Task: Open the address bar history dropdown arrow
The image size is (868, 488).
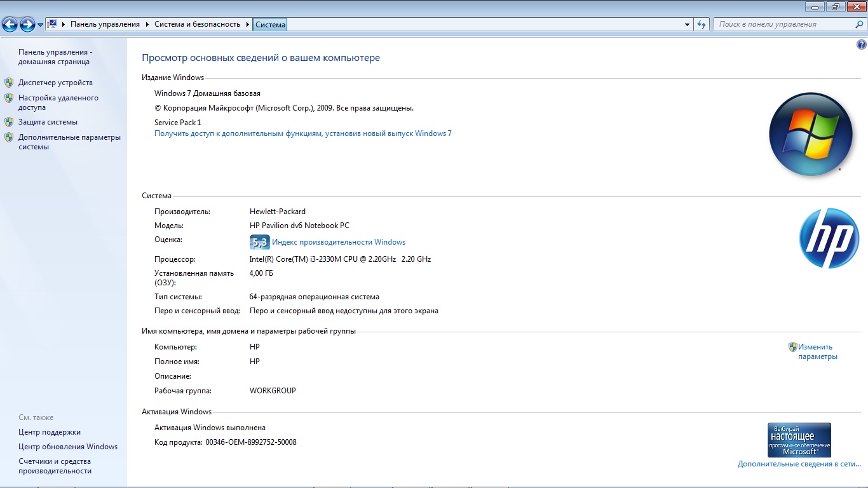Action: coord(688,25)
